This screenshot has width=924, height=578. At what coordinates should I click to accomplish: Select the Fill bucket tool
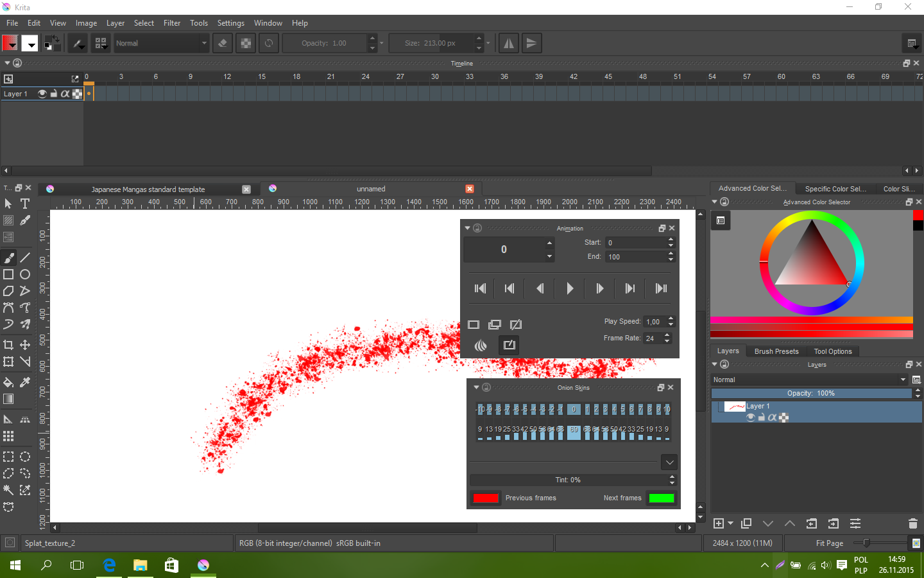coord(8,382)
